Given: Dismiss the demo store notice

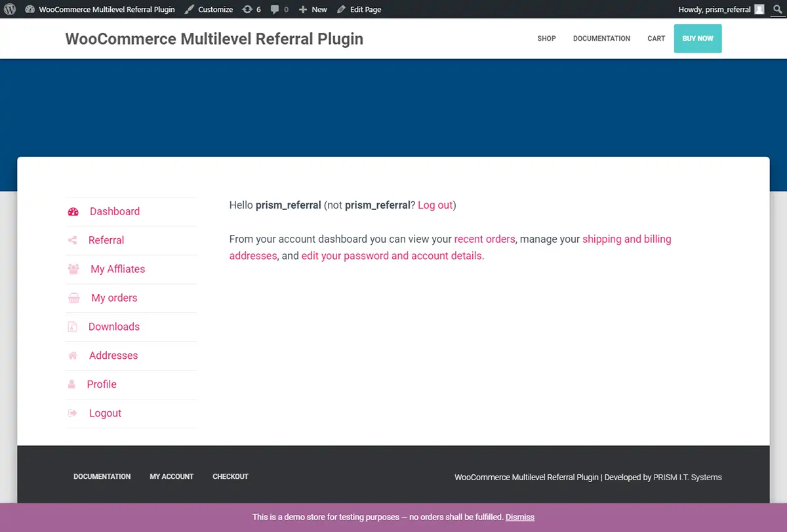Looking at the screenshot, I should coord(519,517).
